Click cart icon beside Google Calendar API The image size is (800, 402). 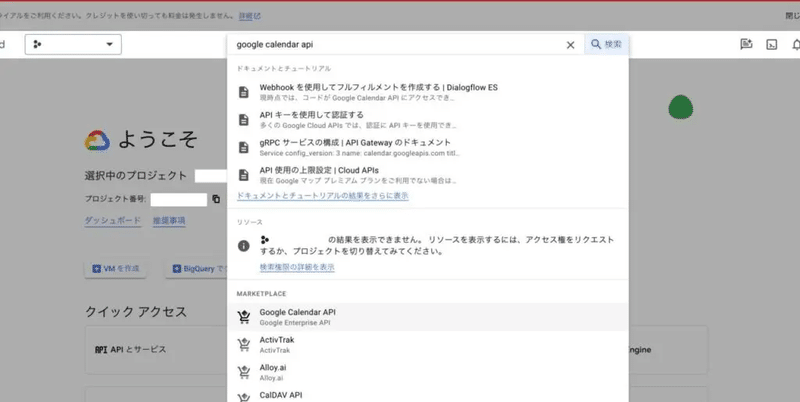pos(244,317)
